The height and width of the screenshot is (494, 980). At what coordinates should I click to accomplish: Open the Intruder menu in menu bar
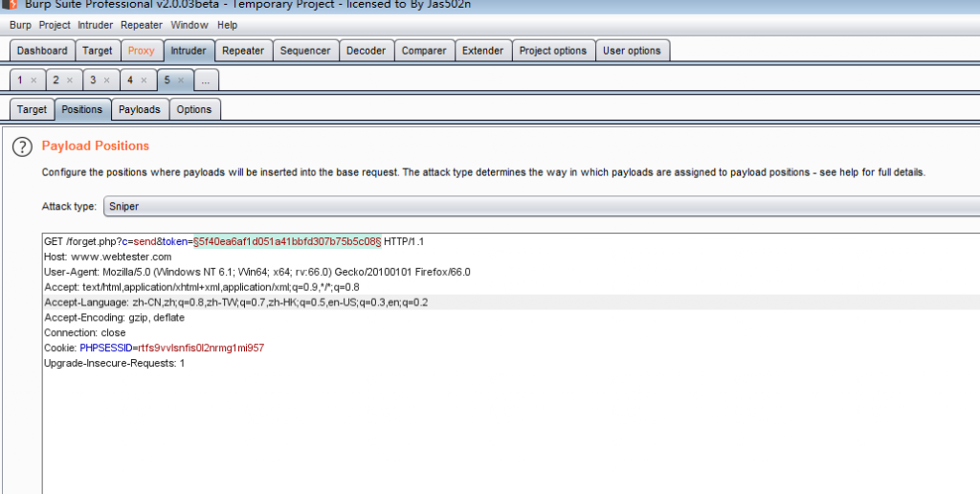click(95, 25)
